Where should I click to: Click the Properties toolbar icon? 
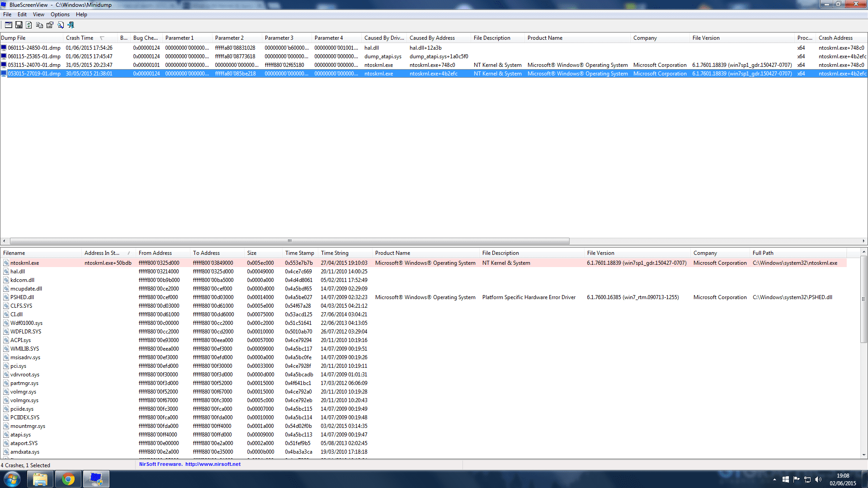(50, 25)
